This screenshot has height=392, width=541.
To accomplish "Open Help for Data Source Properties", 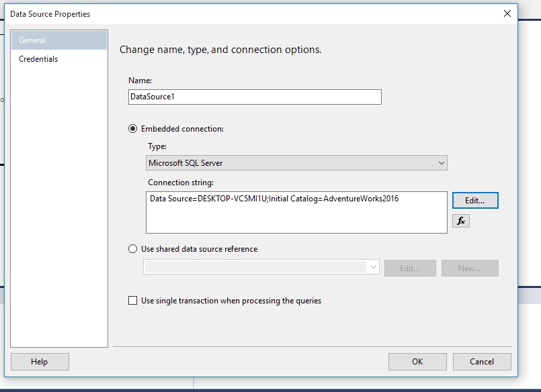I will click(x=39, y=361).
